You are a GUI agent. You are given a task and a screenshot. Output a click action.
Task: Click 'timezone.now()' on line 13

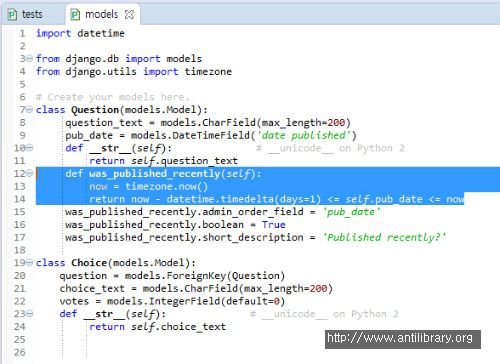coord(166,186)
